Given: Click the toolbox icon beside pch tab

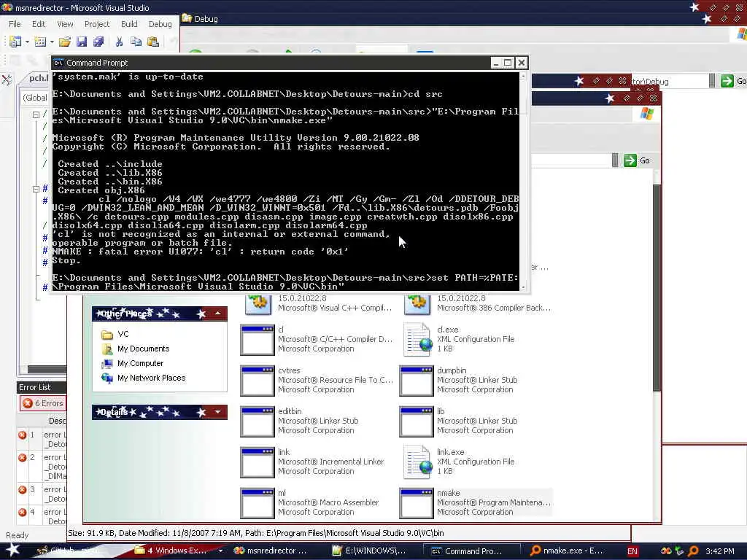Looking at the screenshot, I should [7, 79].
